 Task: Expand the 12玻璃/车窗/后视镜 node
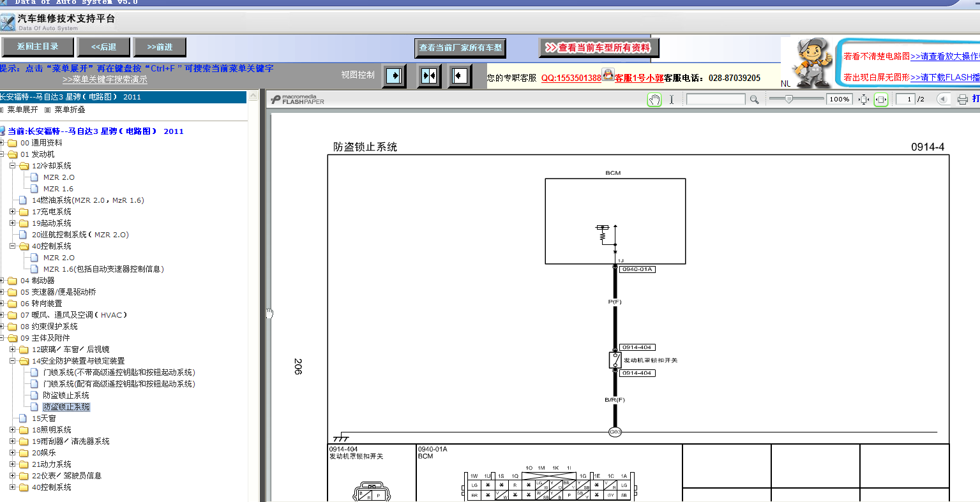pyautogui.click(x=12, y=350)
